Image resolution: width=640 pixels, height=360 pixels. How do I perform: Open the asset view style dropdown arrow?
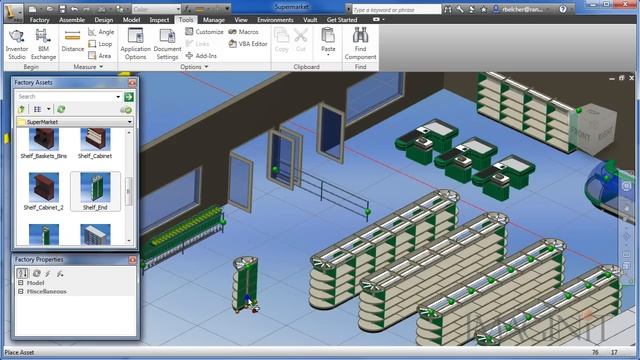(49, 109)
